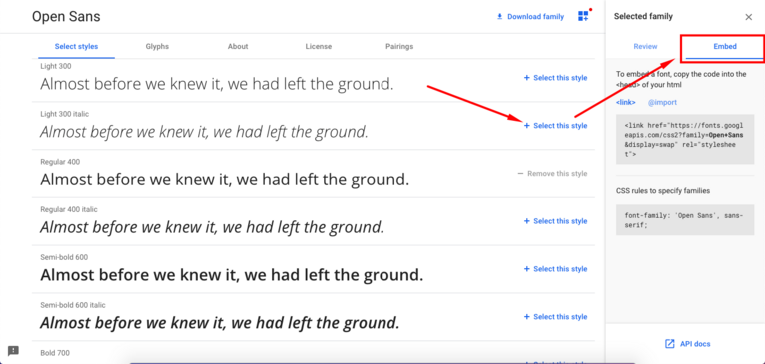Click plus icon for Light 300 style
The height and width of the screenshot is (364, 765).
[x=526, y=78]
